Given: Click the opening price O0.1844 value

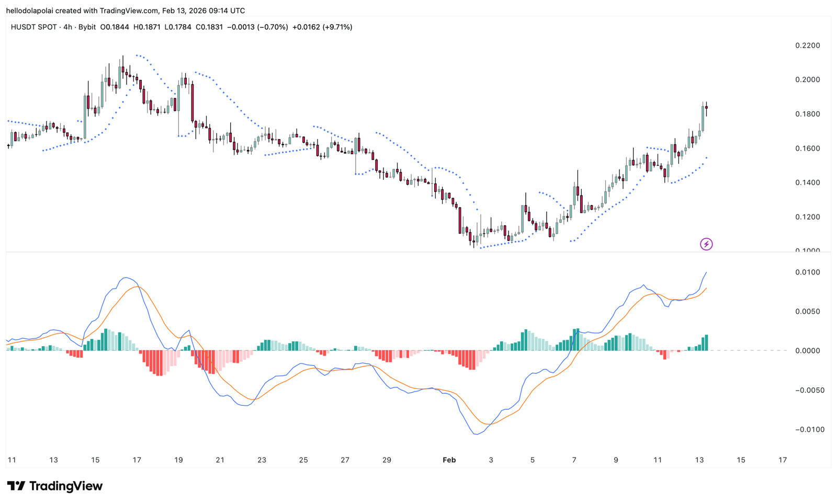Looking at the screenshot, I should 115,27.
